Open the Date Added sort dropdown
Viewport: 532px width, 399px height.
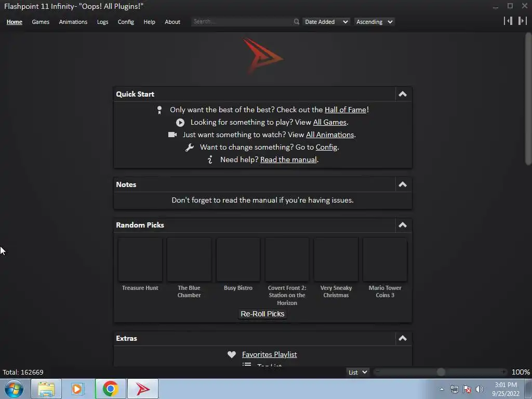click(x=326, y=22)
